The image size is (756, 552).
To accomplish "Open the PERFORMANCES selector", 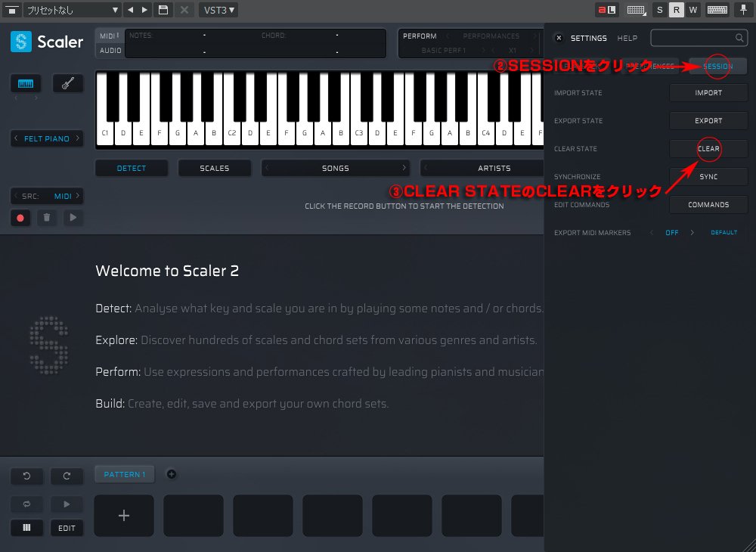I will point(491,36).
